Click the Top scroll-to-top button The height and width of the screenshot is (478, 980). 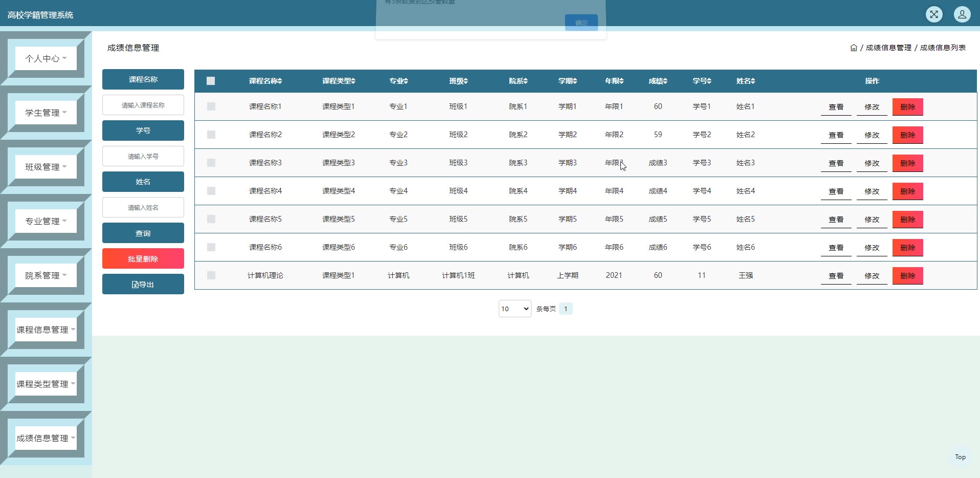960,457
